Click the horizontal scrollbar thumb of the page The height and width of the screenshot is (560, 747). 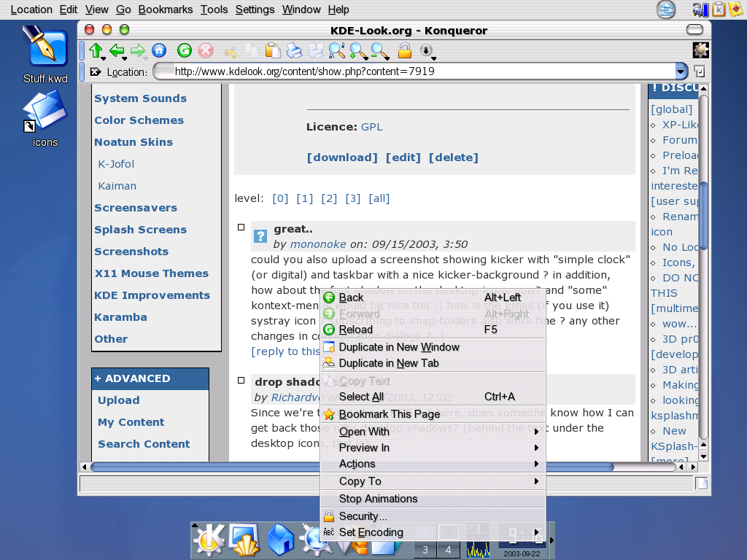point(352,467)
